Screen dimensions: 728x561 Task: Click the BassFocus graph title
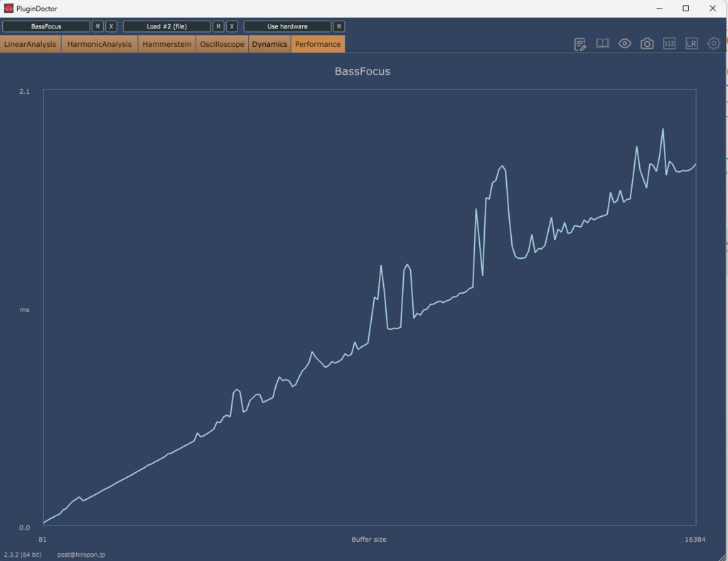tap(363, 72)
